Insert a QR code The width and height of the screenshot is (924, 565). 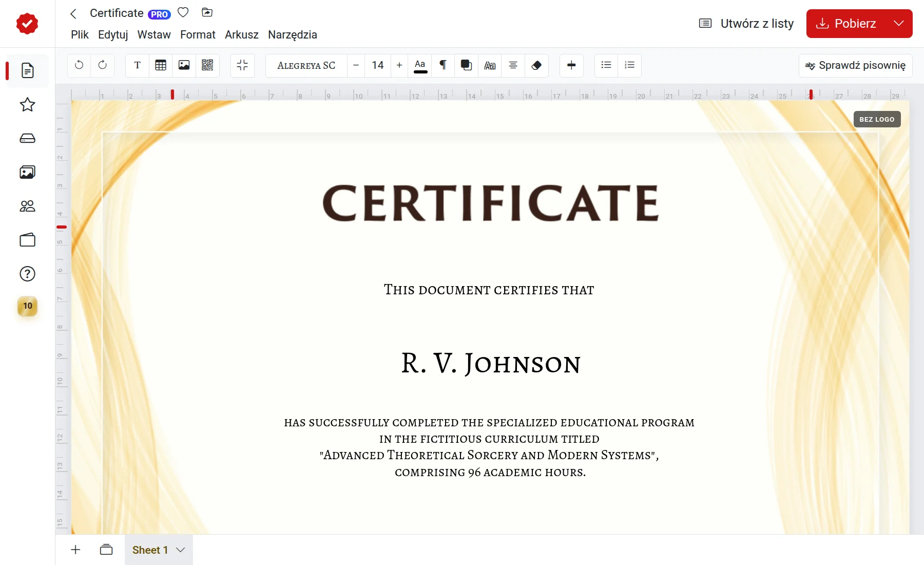(207, 65)
